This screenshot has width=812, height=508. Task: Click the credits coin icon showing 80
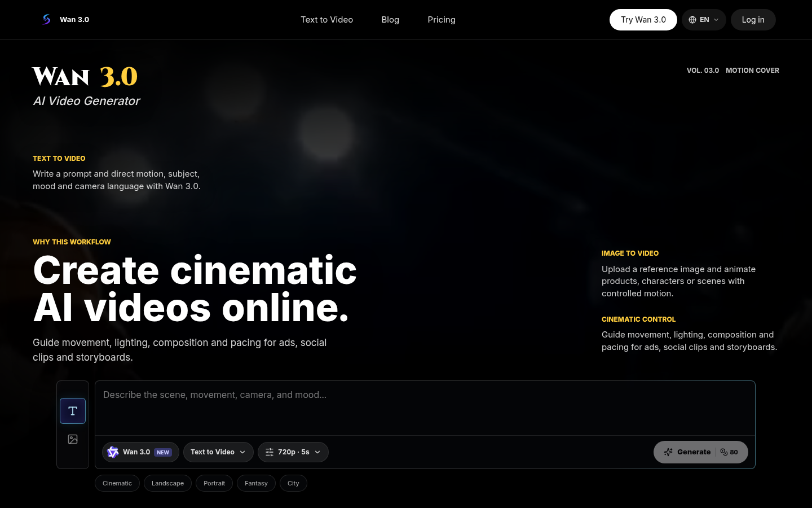click(x=724, y=452)
